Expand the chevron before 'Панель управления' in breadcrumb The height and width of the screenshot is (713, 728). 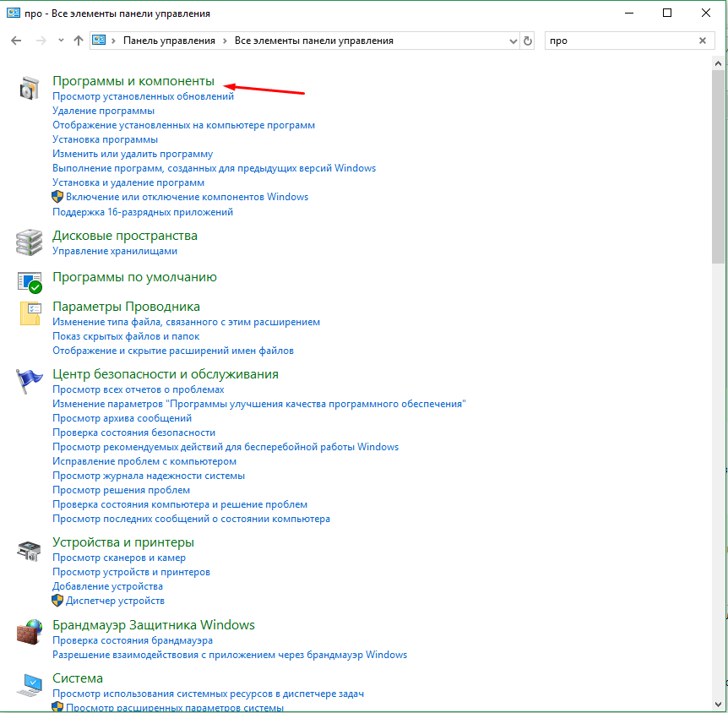coord(113,41)
